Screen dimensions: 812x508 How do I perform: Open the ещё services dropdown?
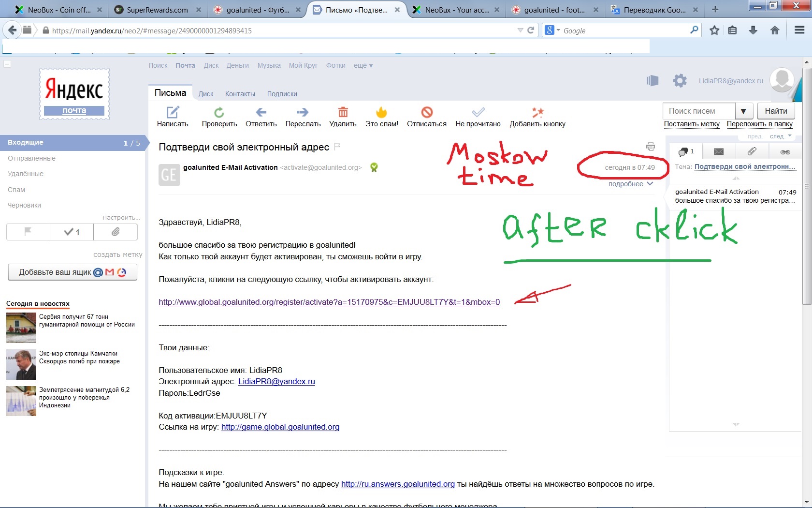363,65
